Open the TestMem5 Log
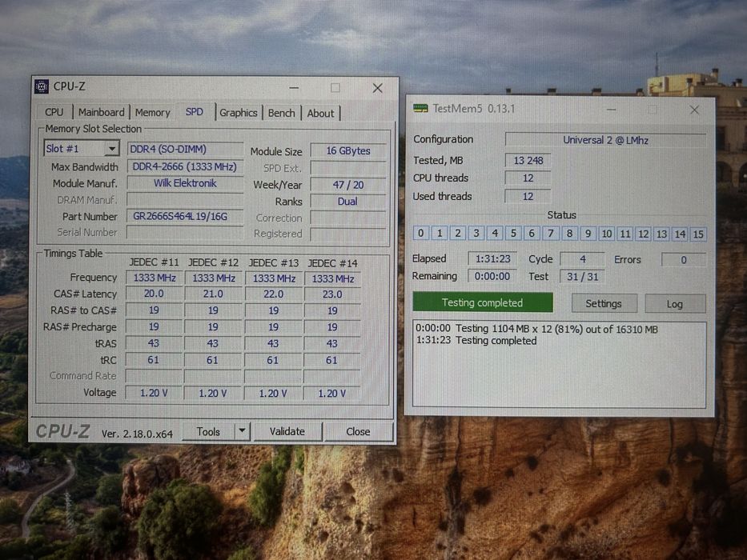Viewport: 747px width, 560px height. (x=675, y=304)
